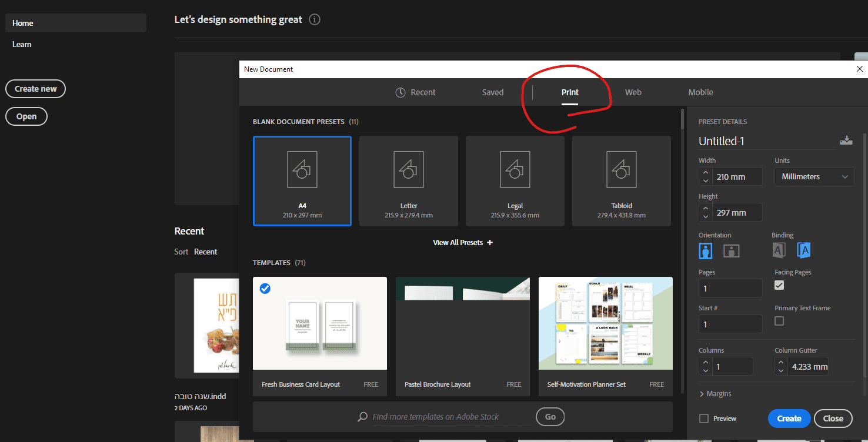Choose left-to-right binding icon
Viewport: 868px width, 442px height.
(779, 250)
